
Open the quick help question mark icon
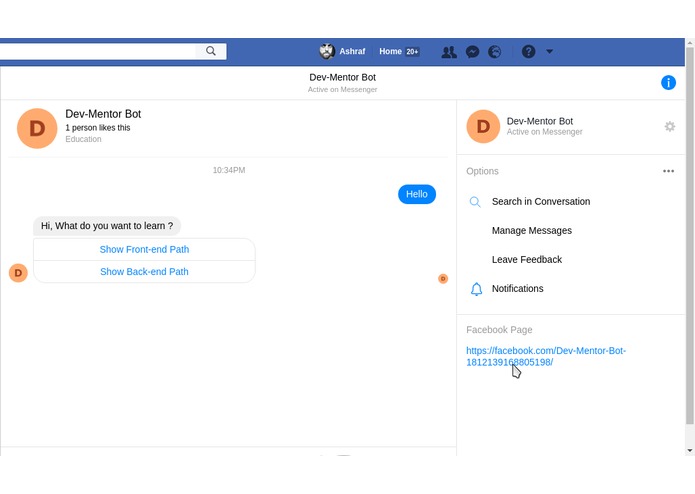pyautogui.click(x=528, y=52)
